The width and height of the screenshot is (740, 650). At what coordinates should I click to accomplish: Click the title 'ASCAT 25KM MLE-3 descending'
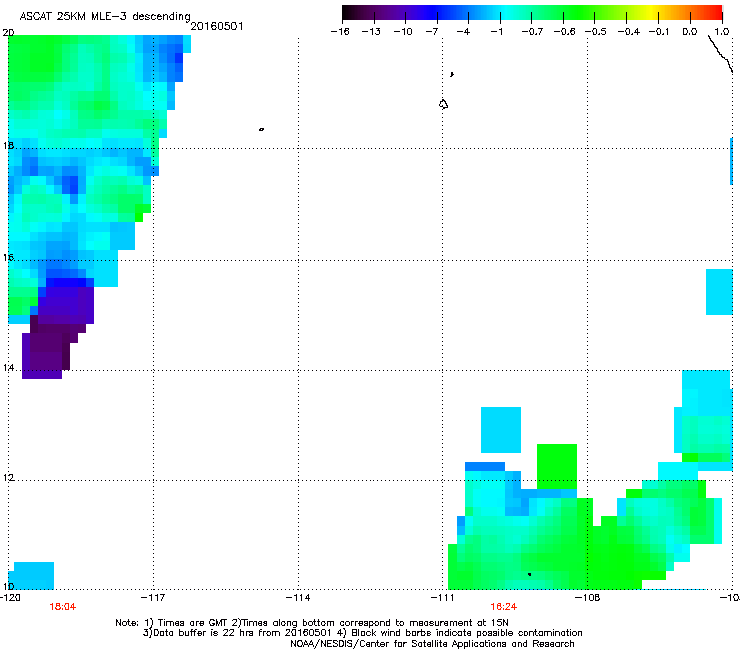click(x=105, y=16)
